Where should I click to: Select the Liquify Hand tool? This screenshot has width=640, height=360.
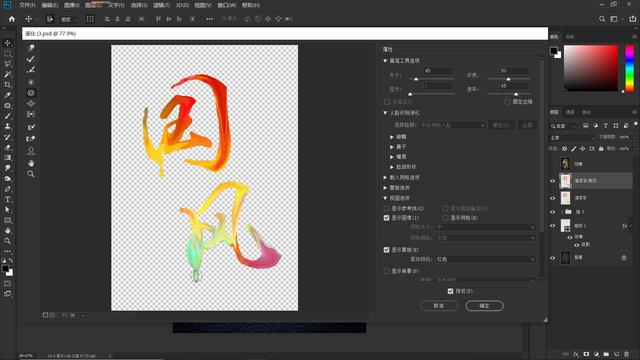(31, 163)
